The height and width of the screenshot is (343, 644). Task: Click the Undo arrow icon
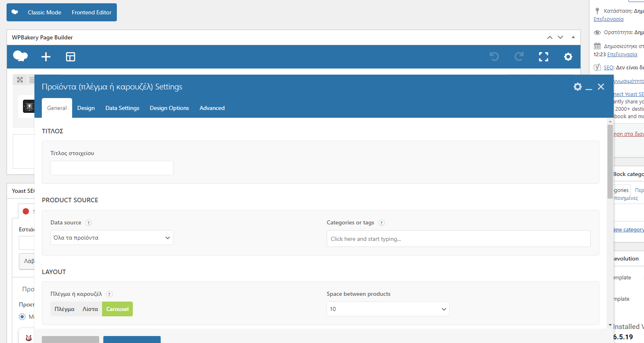[x=494, y=57]
